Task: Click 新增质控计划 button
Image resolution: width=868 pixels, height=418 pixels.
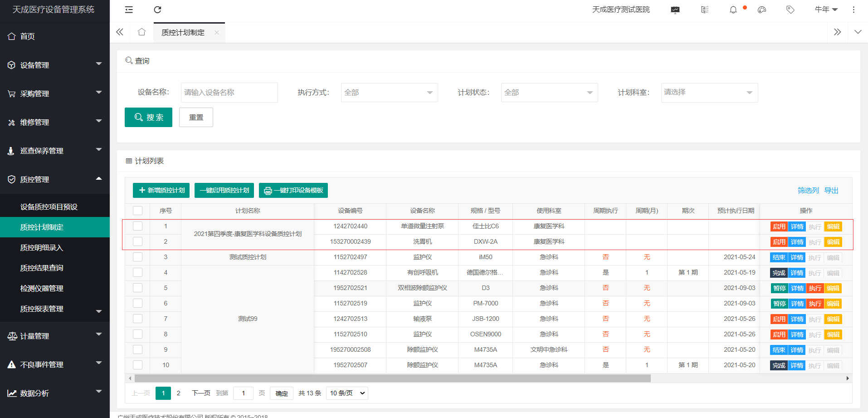Action: tap(161, 191)
